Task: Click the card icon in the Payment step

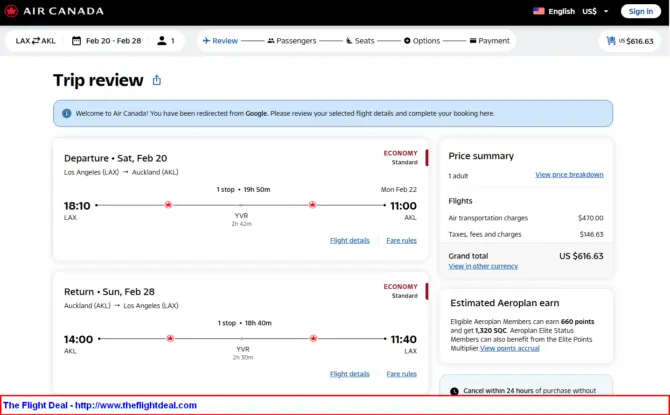Action: click(473, 41)
